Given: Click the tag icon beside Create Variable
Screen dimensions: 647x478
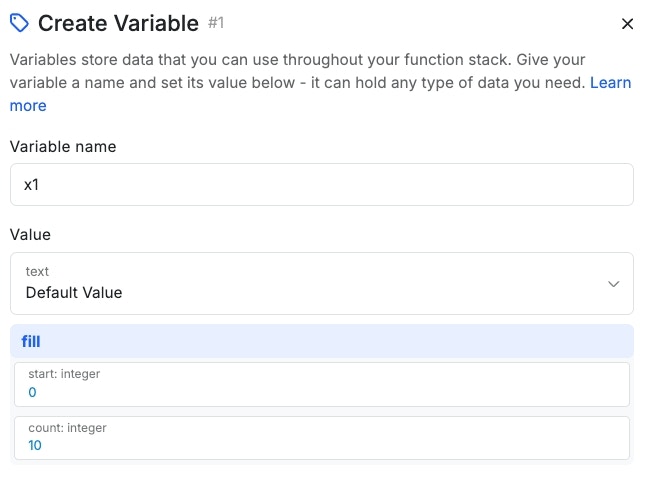Looking at the screenshot, I should [x=19, y=23].
